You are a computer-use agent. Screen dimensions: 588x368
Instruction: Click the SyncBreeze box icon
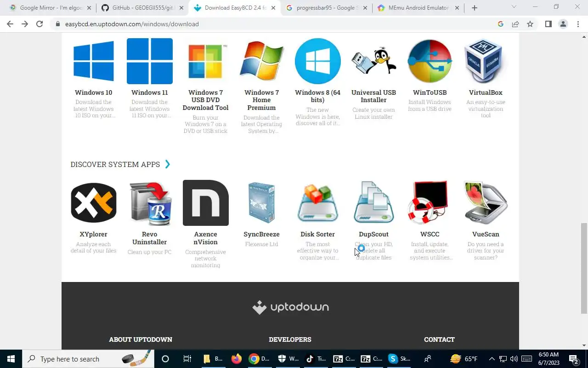pos(262,203)
